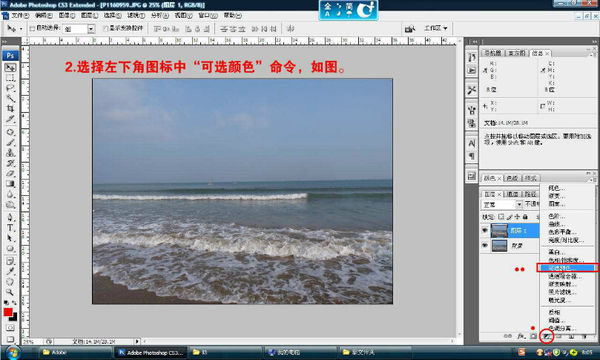Open the Windows Start button

pos(13,352)
